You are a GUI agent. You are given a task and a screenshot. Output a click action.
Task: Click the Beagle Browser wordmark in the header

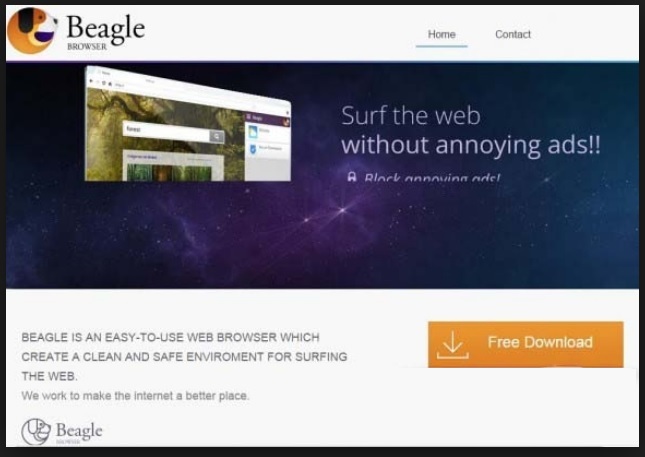pos(105,31)
